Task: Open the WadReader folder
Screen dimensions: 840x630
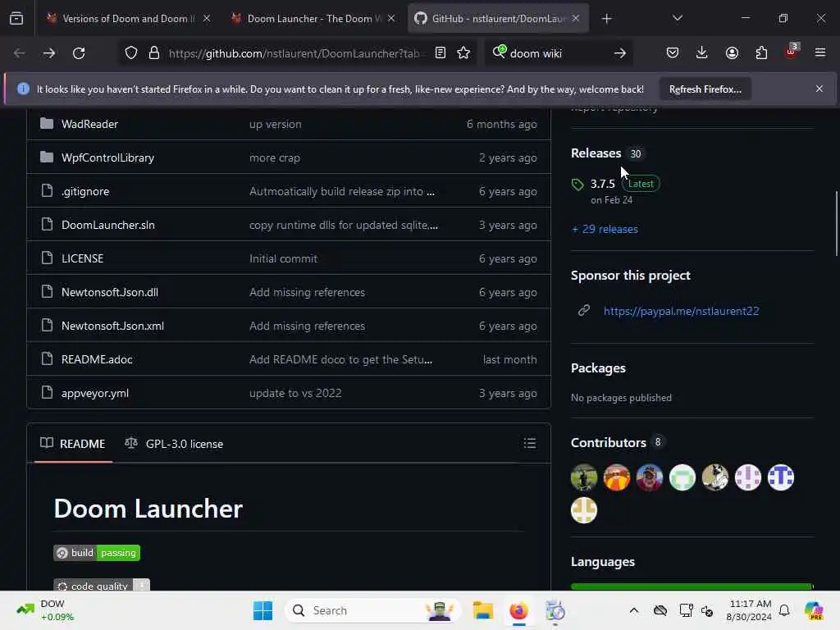Action: 89,125
